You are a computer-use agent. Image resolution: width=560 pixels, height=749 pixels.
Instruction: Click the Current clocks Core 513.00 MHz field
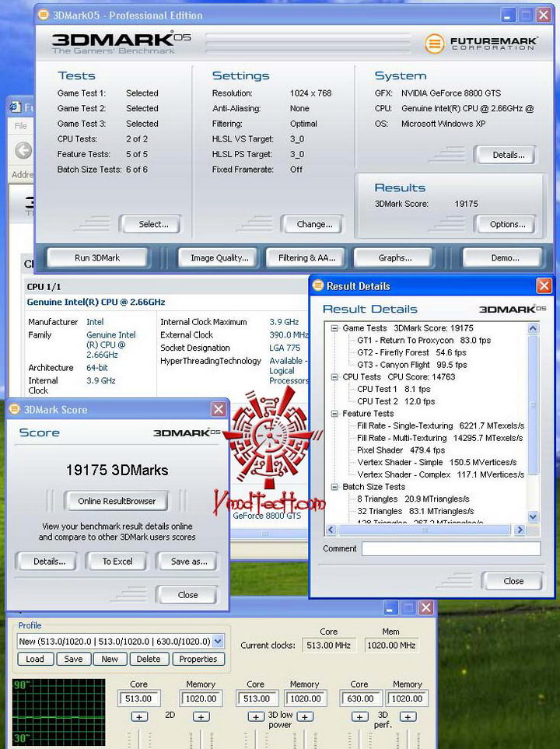click(x=329, y=646)
